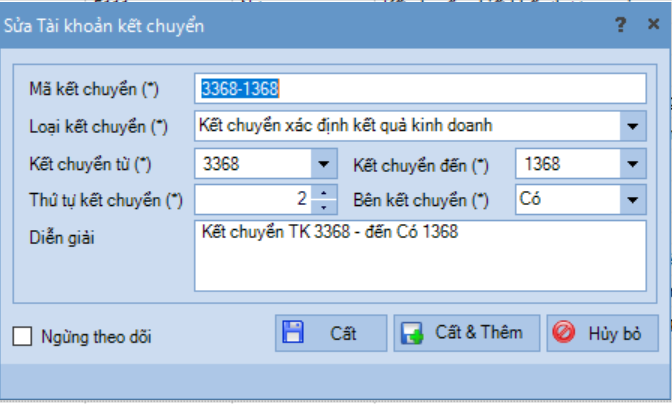
Task: Click the help question mark icon
Action: point(620,24)
